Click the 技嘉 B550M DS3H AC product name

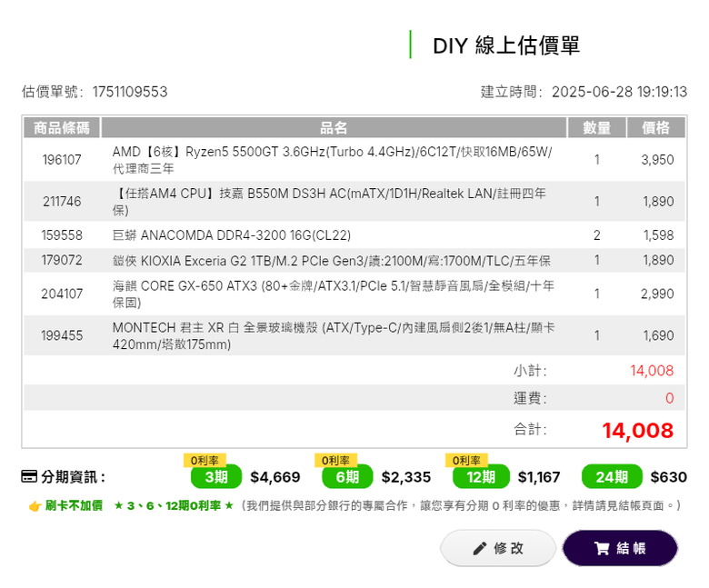(x=329, y=202)
